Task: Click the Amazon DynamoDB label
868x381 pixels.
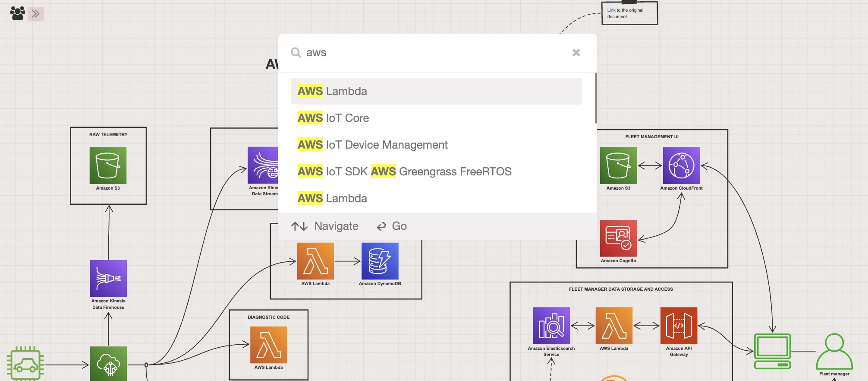Action: point(380,284)
